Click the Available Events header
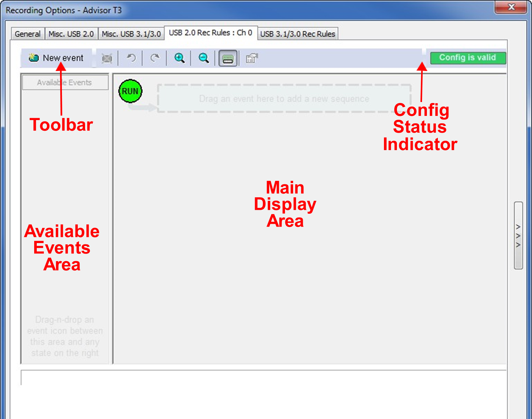Image resolution: width=532 pixels, height=419 pixels. pyautogui.click(x=65, y=83)
